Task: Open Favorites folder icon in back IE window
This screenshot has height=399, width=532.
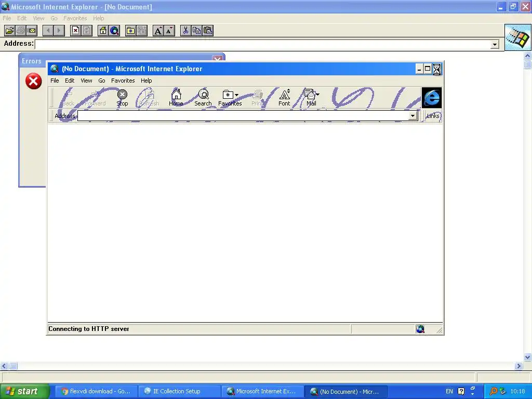Action: point(130,31)
